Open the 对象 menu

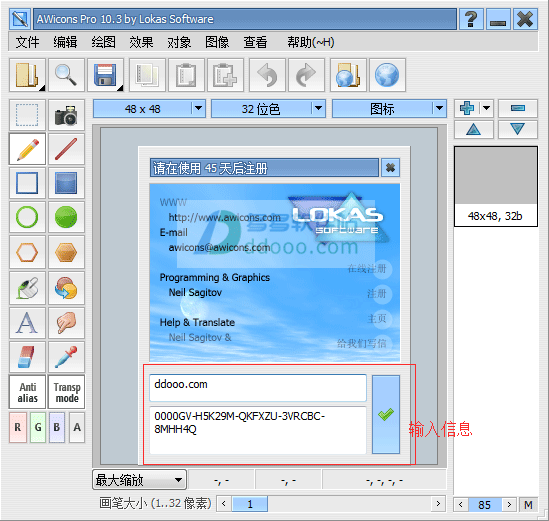pos(179,42)
